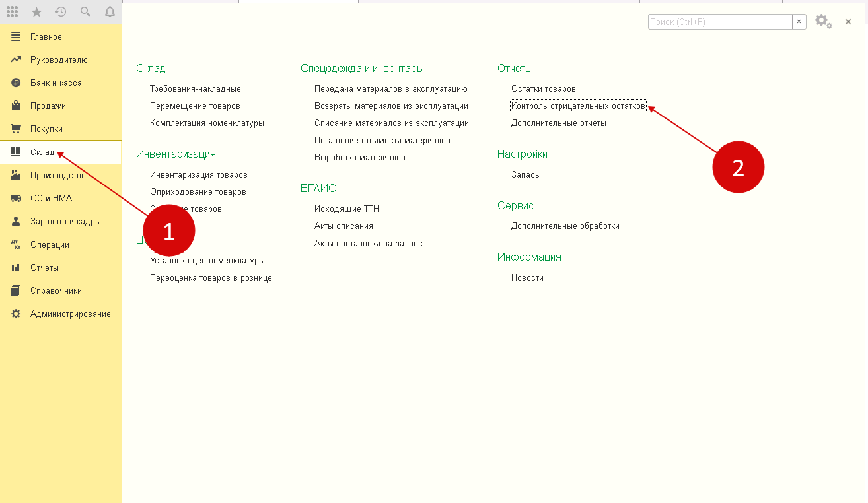This screenshot has width=868, height=503.
Task: Click the Поиск (Ctrl+F) search field
Action: click(719, 22)
